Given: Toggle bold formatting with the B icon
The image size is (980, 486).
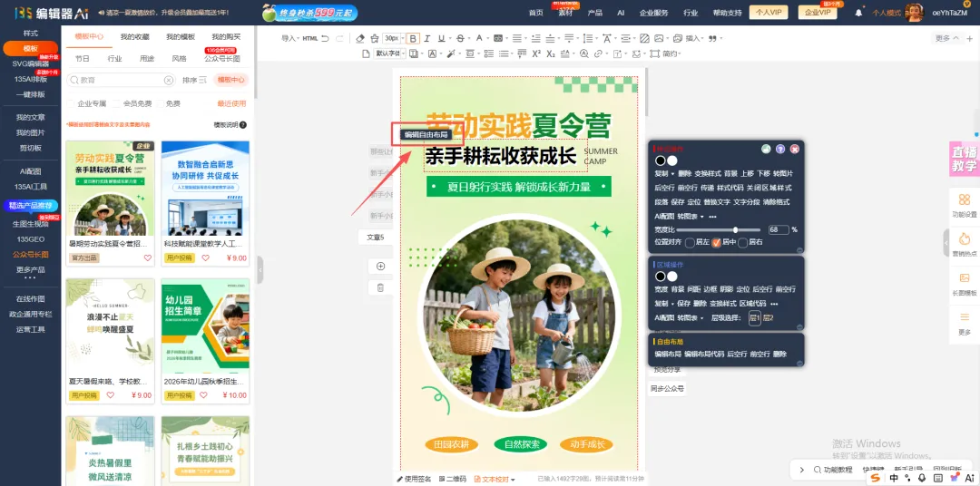Looking at the screenshot, I should [413, 39].
